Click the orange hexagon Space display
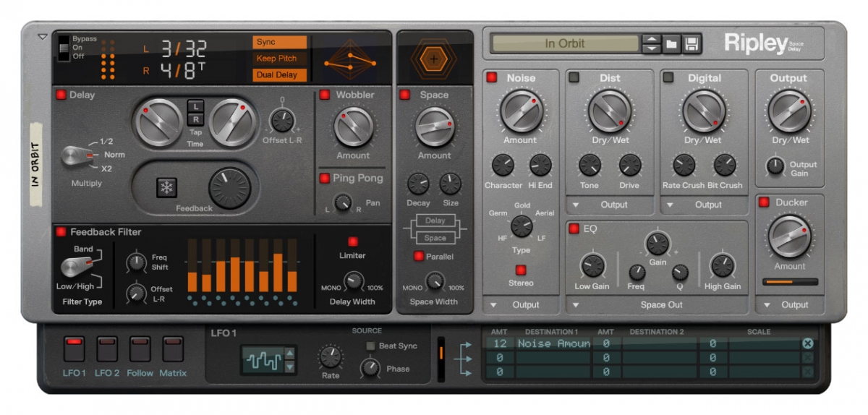 (433, 59)
